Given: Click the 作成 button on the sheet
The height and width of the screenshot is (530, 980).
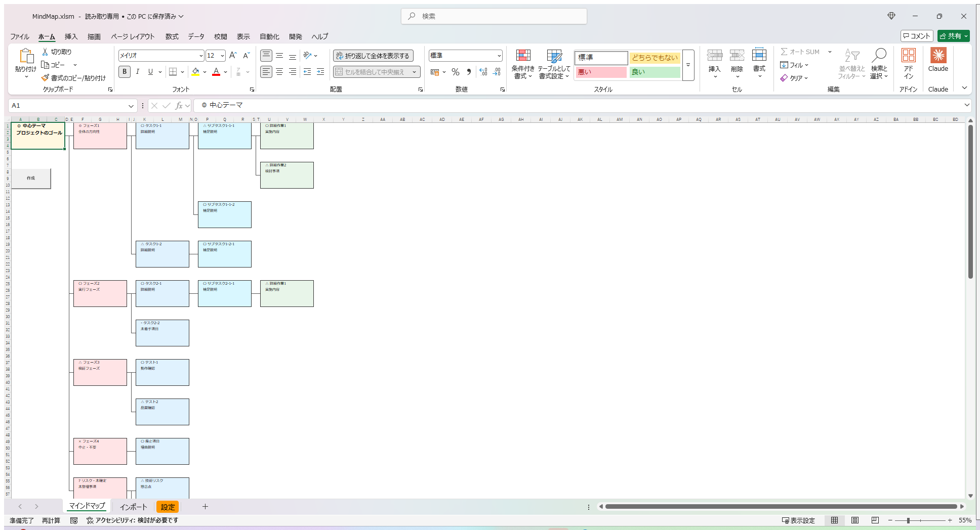Looking at the screenshot, I should coord(31,178).
